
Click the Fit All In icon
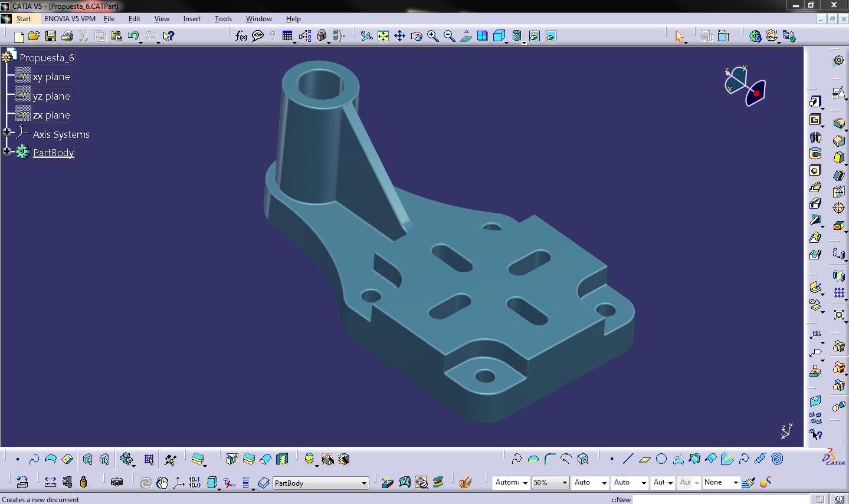click(383, 37)
